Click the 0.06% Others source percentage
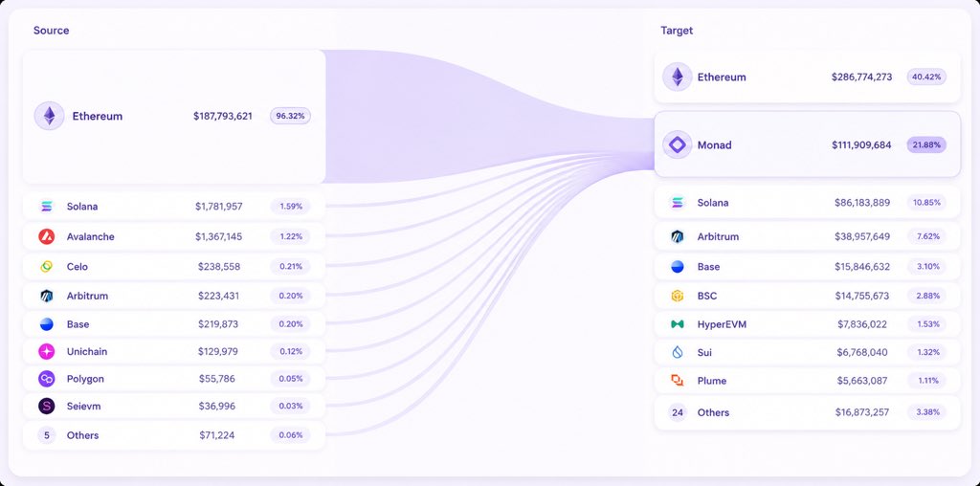980x486 pixels. [290, 435]
